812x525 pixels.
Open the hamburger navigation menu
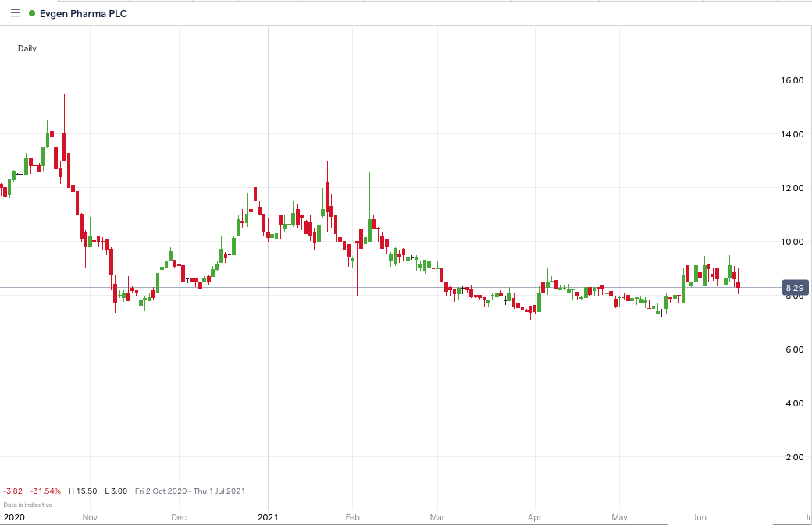14,13
